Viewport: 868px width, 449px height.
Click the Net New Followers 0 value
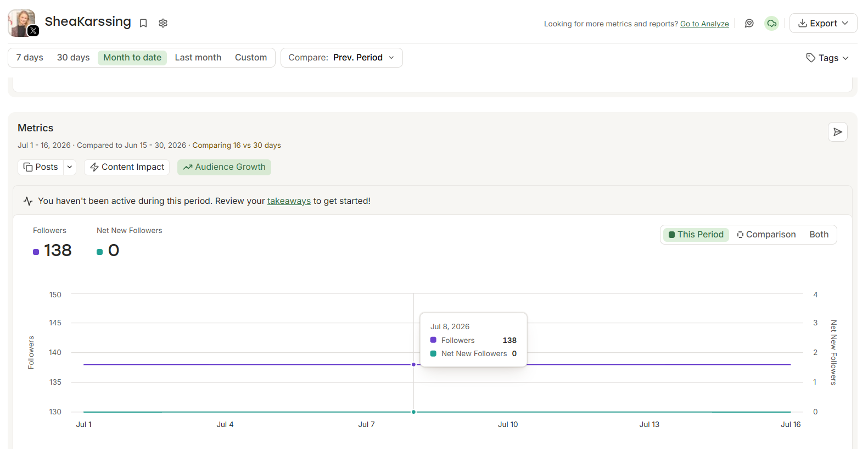pos(114,251)
